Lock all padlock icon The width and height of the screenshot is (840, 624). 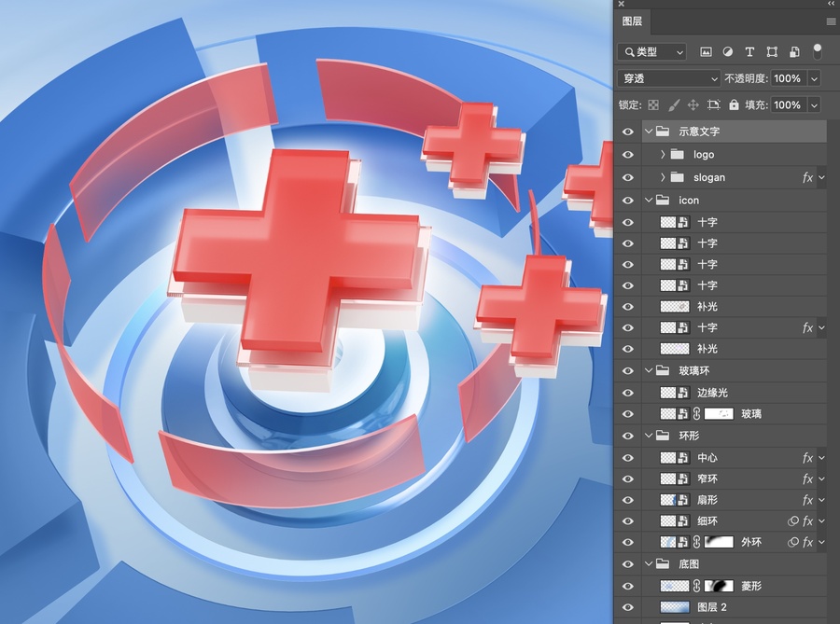point(734,104)
